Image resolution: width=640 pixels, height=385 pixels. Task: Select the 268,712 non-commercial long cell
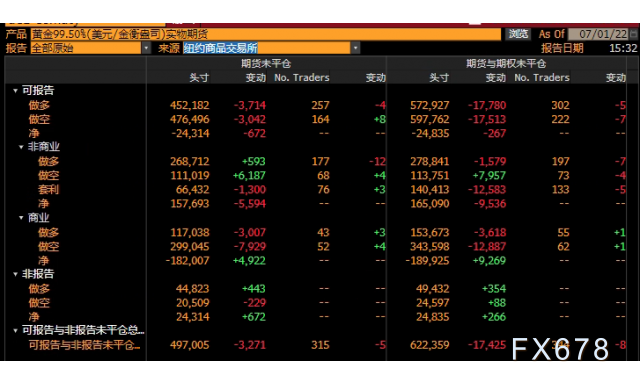pyautogui.click(x=189, y=162)
